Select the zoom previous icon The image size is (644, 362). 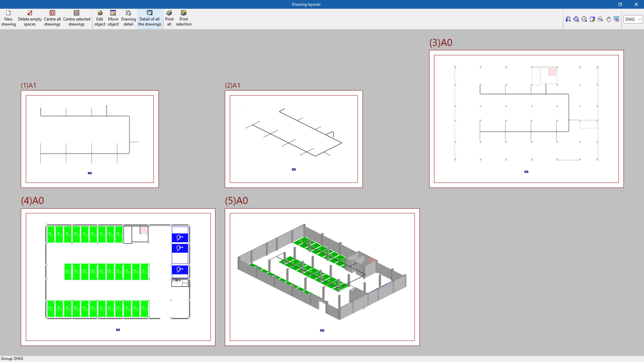568,19
